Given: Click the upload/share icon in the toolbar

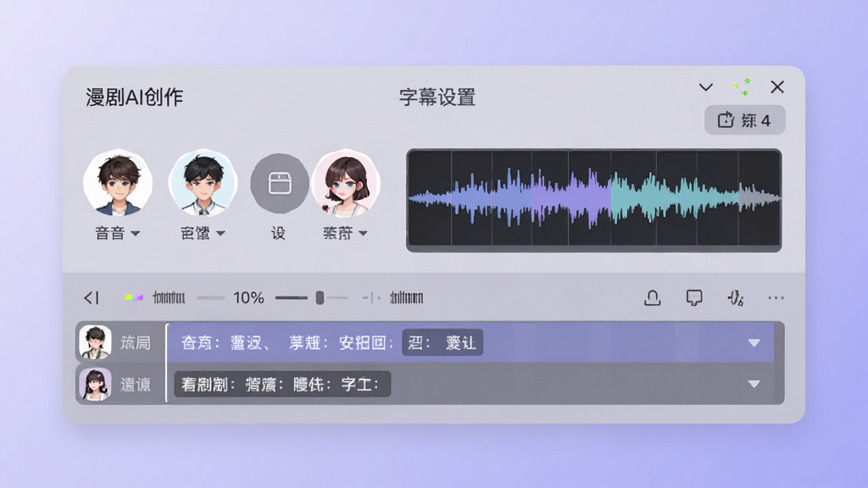Looking at the screenshot, I should pos(653,297).
